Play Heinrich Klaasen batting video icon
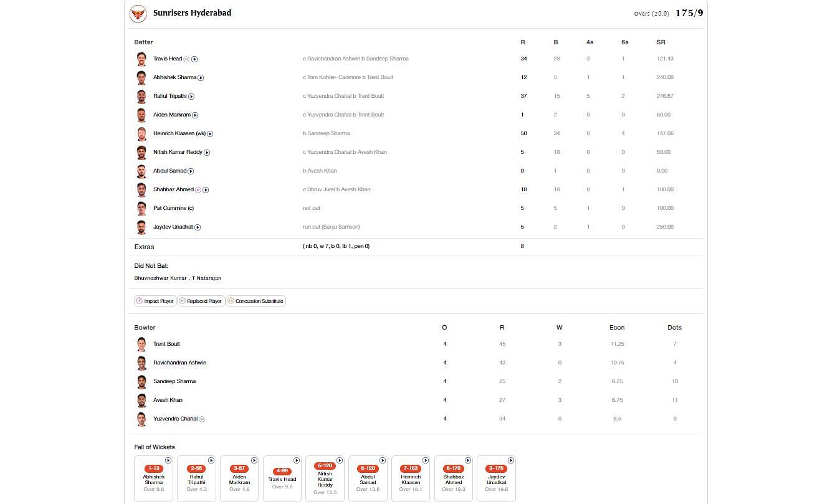 coord(210,134)
